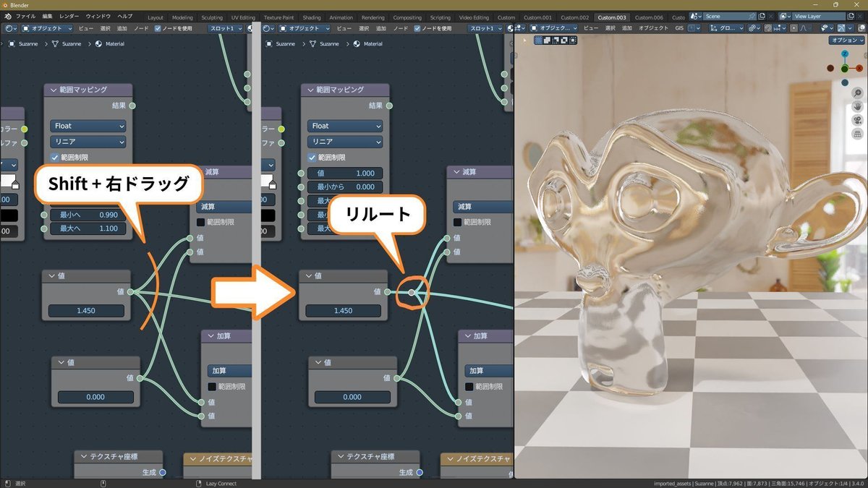Click the Z axis on the navigation gizmo
The height and width of the screenshot is (488, 868).
click(x=845, y=55)
